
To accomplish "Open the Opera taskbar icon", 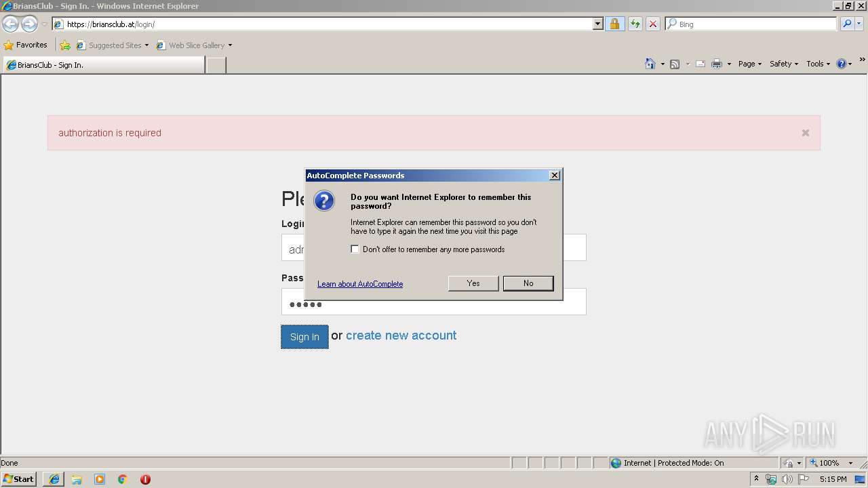I will click(145, 479).
